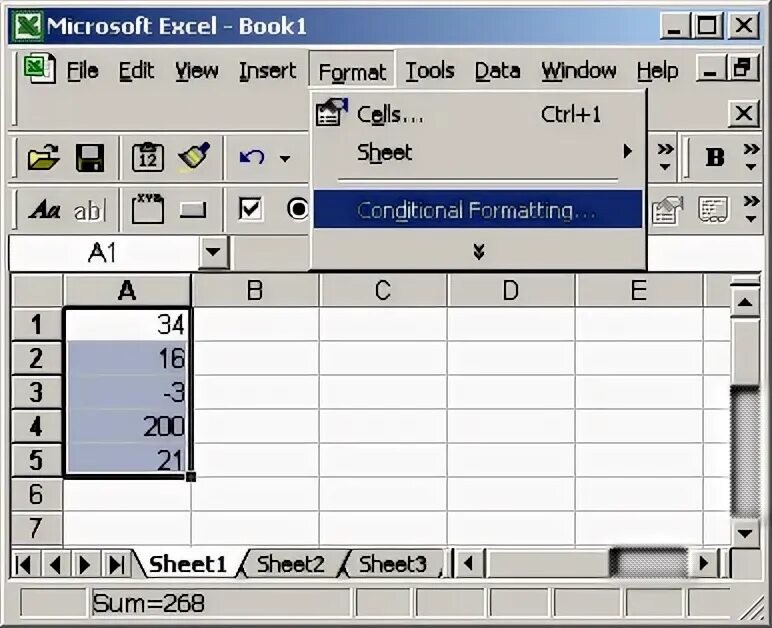Select the Button forms control icon
This screenshot has height=628, width=772.
coord(193,210)
